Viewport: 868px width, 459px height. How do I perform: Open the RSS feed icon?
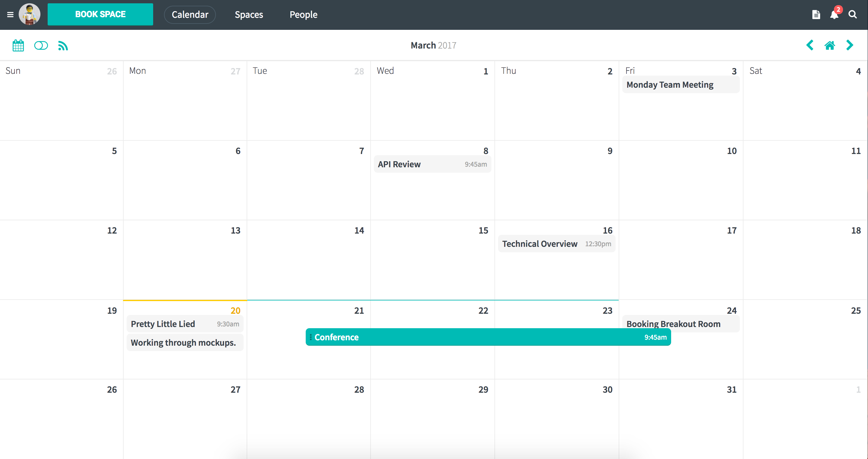click(63, 46)
